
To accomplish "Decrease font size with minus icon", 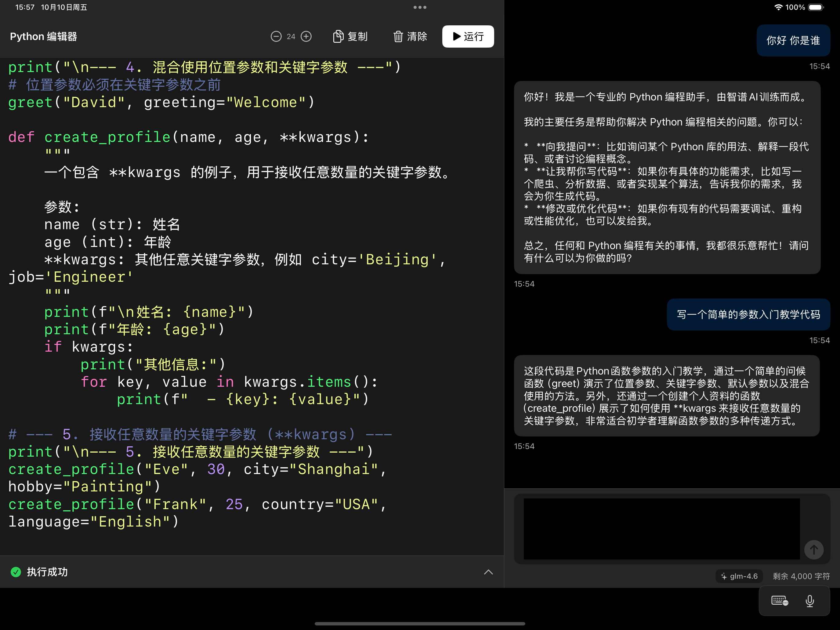I will pos(276,36).
